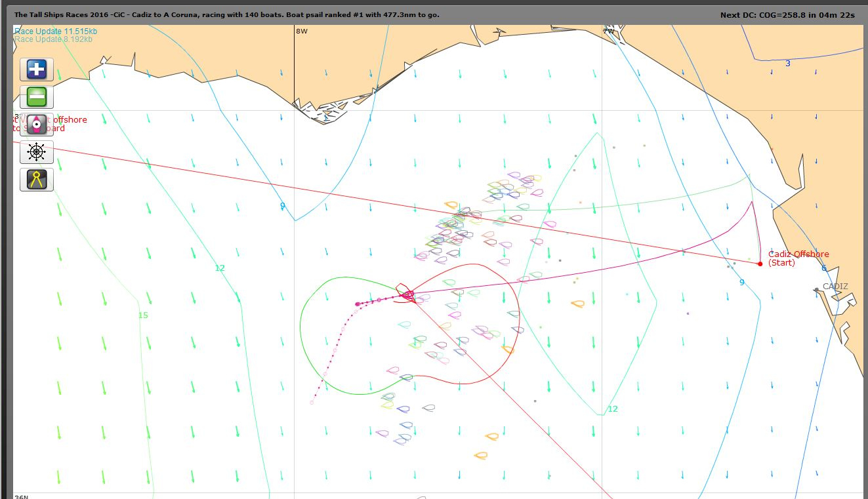The height and width of the screenshot is (499, 868).
Task: Click the 36N latitude label
Action: pyautogui.click(x=21, y=496)
